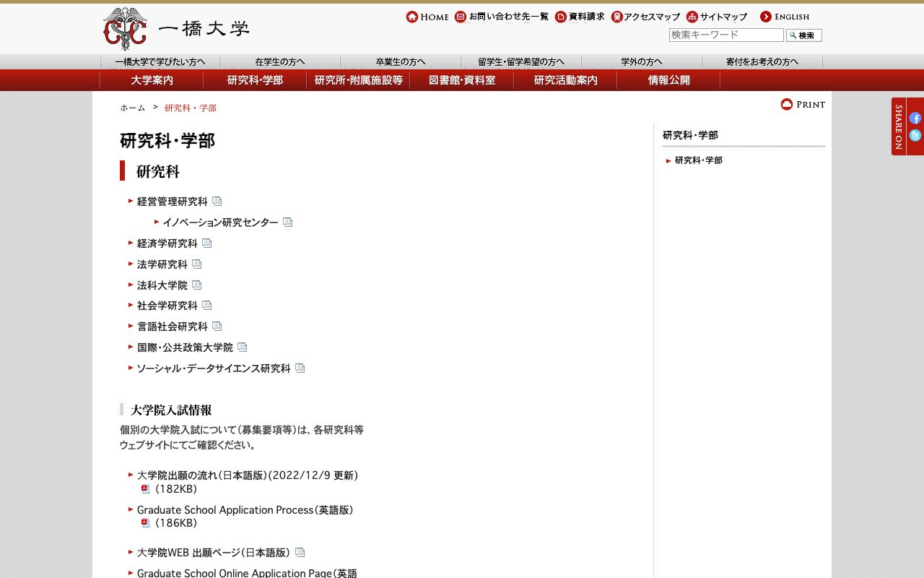
Task: Click the external link icon beside 法学研究科
Action: tap(197, 264)
